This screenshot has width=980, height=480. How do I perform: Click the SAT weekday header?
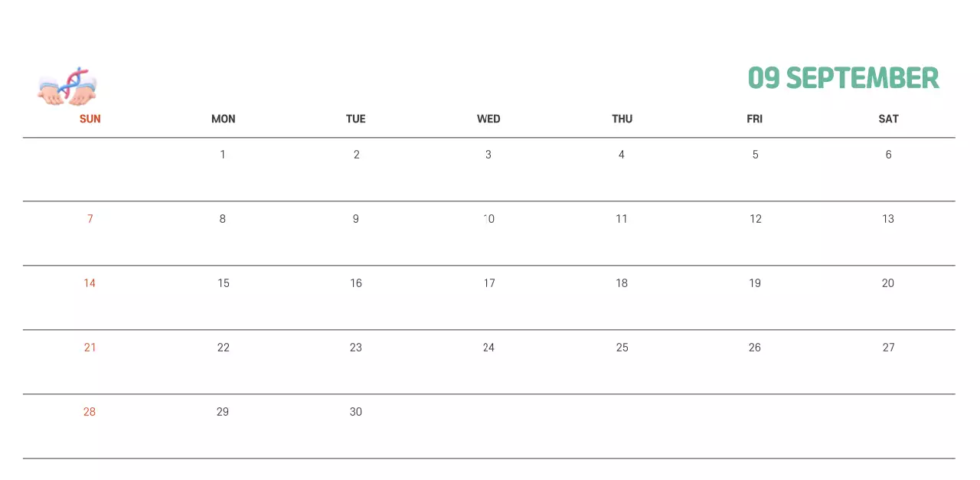pos(888,119)
